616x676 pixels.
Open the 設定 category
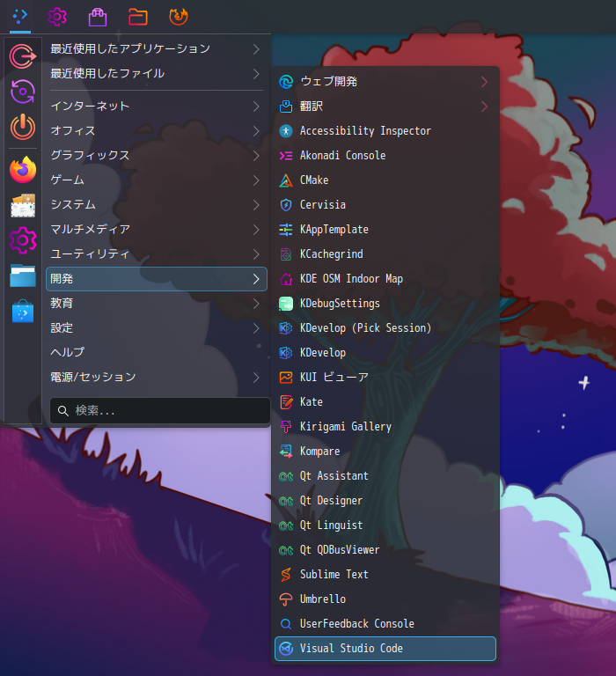(157, 328)
